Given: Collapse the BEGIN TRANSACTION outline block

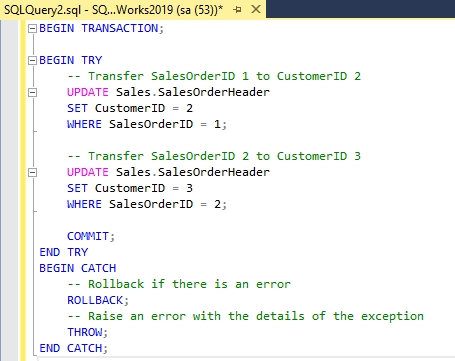Looking at the screenshot, I should pyautogui.click(x=32, y=29).
